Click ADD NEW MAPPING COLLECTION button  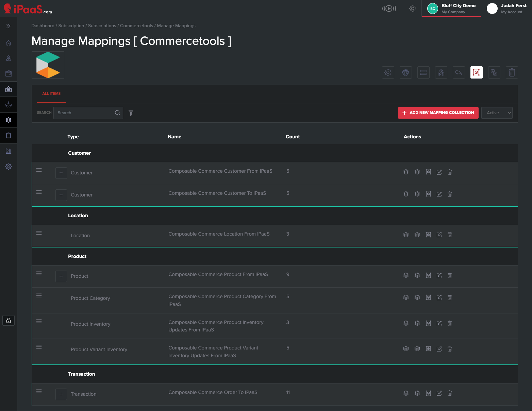(438, 113)
